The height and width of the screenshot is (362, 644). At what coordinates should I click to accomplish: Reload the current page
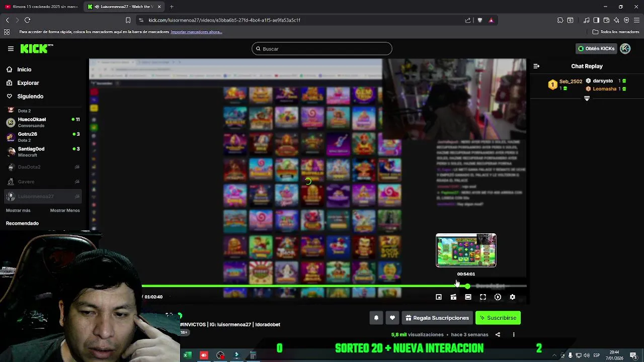(x=27, y=20)
